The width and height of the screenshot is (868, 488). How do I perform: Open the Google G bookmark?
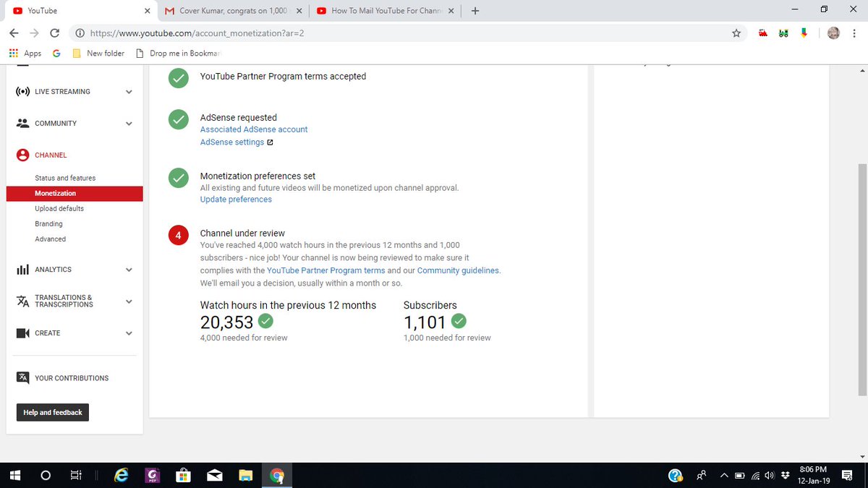click(x=56, y=53)
